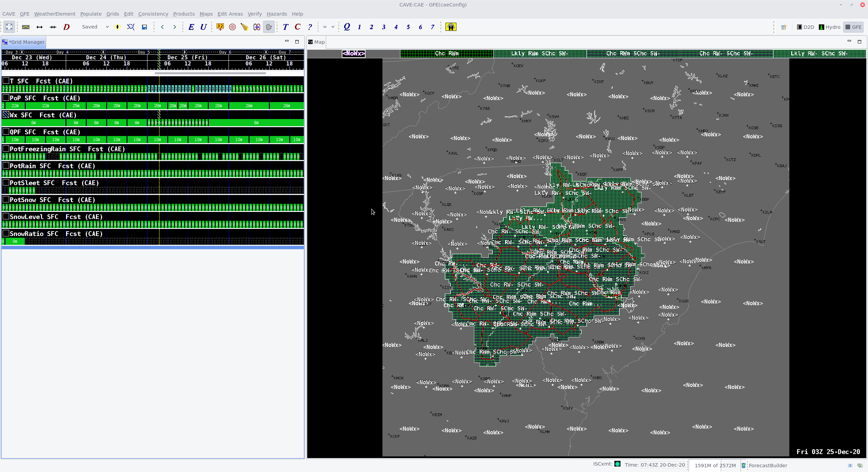Toggle the T SFC Fcst checkbox
868x472 pixels.
(6, 81)
